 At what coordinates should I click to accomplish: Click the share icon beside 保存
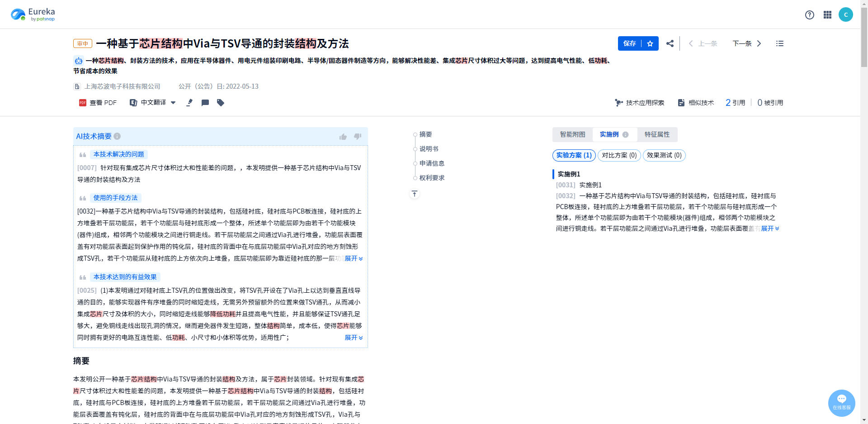coord(670,43)
